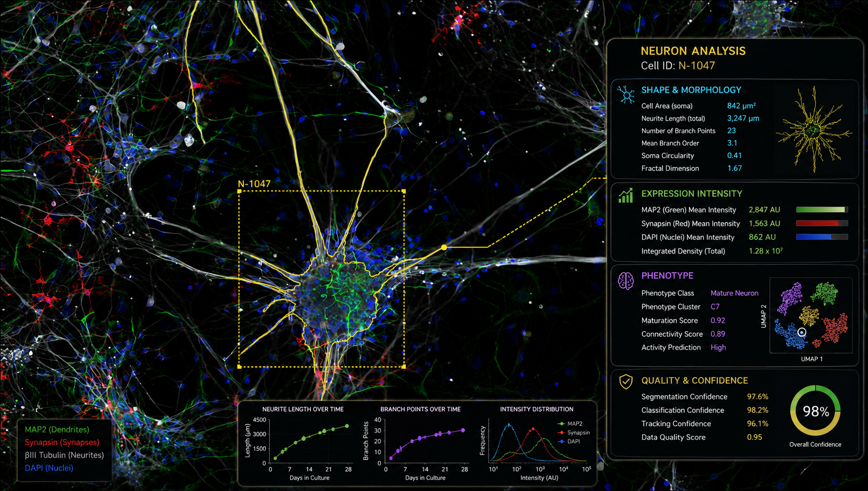Image resolution: width=868 pixels, height=491 pixels.
Task: Click the DAPI mean intensity value 862 AU
Action: (762, 237)
